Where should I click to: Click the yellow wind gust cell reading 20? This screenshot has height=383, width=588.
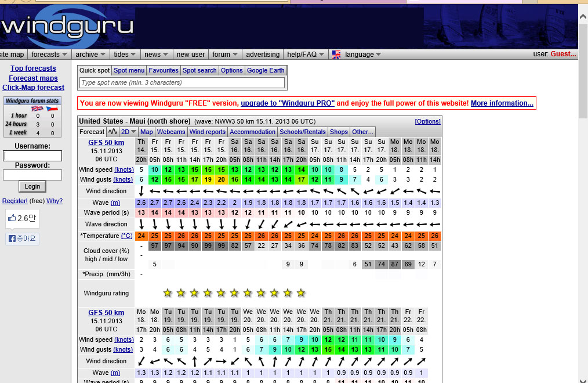click(x=222, y=180)
